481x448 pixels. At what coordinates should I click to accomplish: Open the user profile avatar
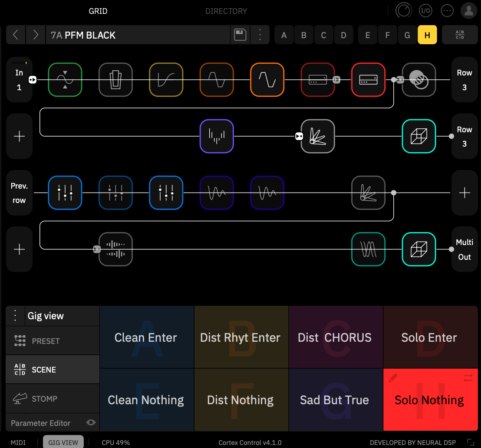[x=469, y=11]
